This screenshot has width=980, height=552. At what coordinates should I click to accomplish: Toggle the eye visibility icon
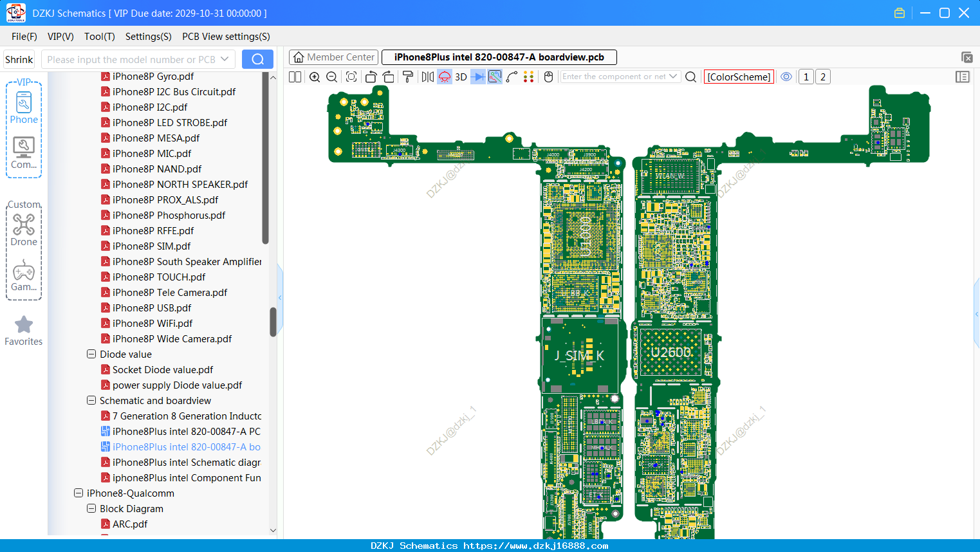point(786,77)
